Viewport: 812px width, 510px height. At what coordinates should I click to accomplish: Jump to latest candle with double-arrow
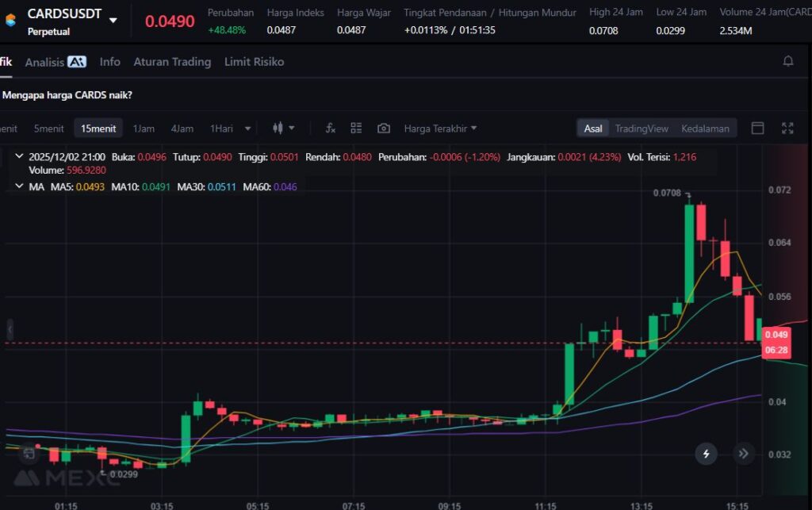tap(743, 454)
